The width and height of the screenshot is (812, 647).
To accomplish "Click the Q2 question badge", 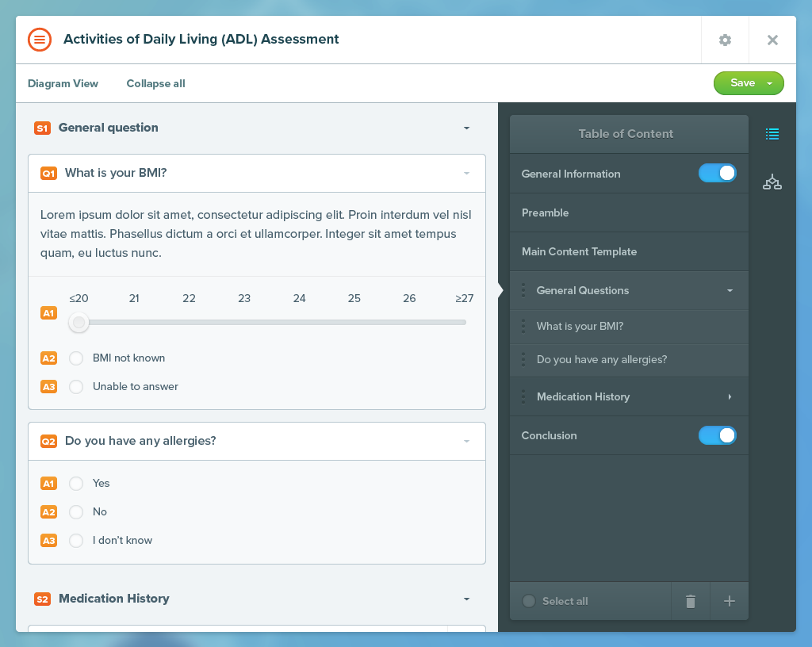I will pos(48,442).
